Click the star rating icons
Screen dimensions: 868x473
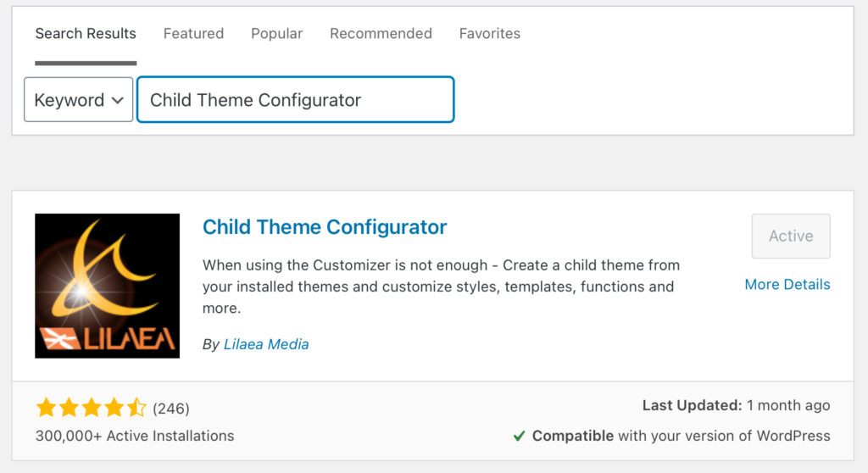point(91,409)
